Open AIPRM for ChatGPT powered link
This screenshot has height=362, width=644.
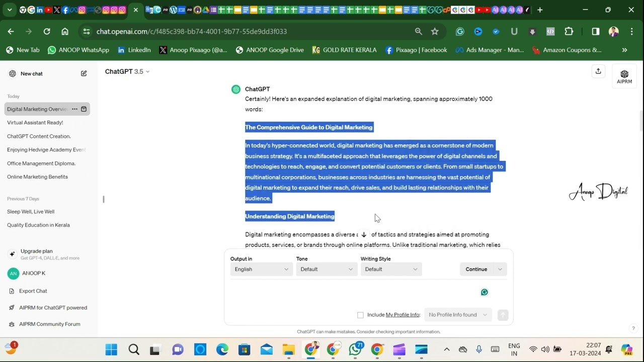[x=53, y=308]
